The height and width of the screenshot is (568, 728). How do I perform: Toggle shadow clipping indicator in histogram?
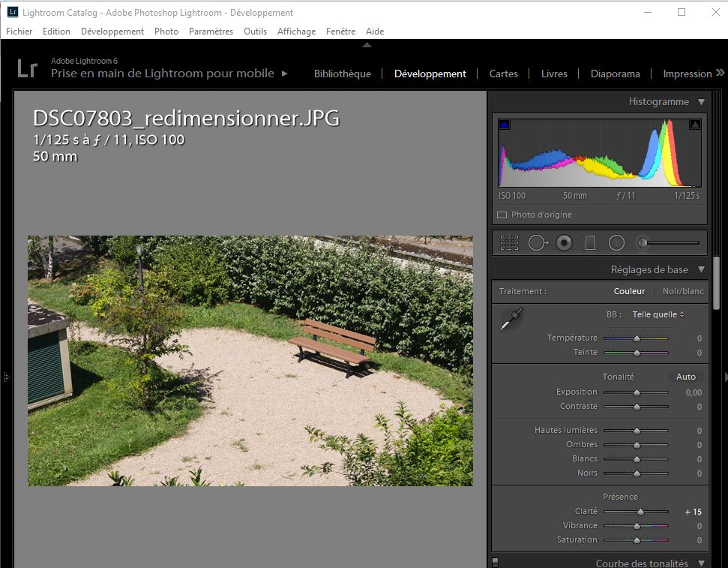tap(505, 125)
